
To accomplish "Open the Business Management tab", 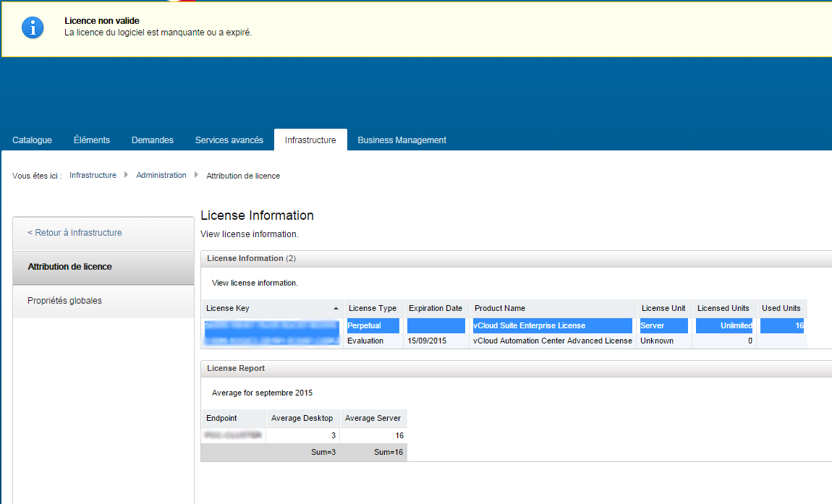I will click(402, 140).
